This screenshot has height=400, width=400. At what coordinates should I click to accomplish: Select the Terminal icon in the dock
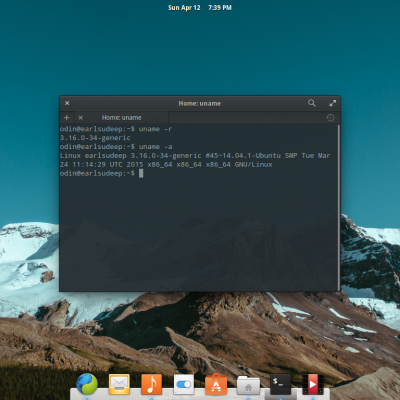pyautogui.click(x=280, y=384)
